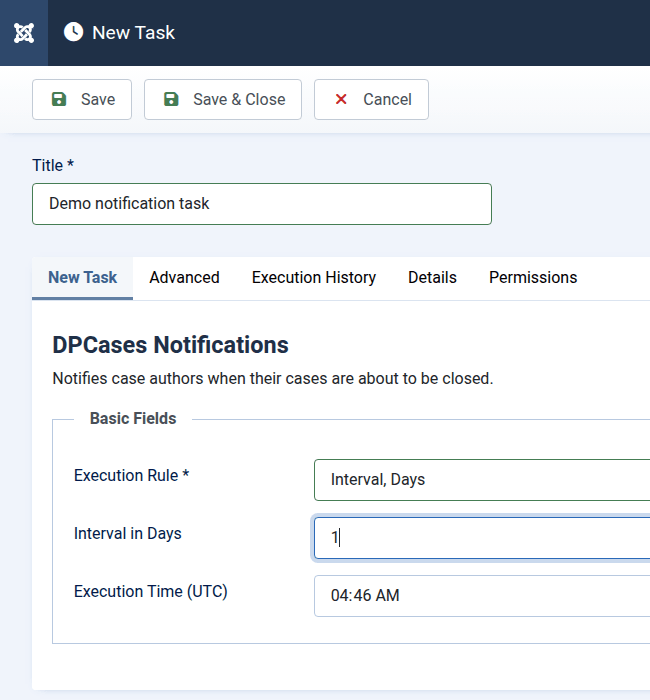Select the New Task tab
This screenshot has height=700, width=650.
click(83, 278)
